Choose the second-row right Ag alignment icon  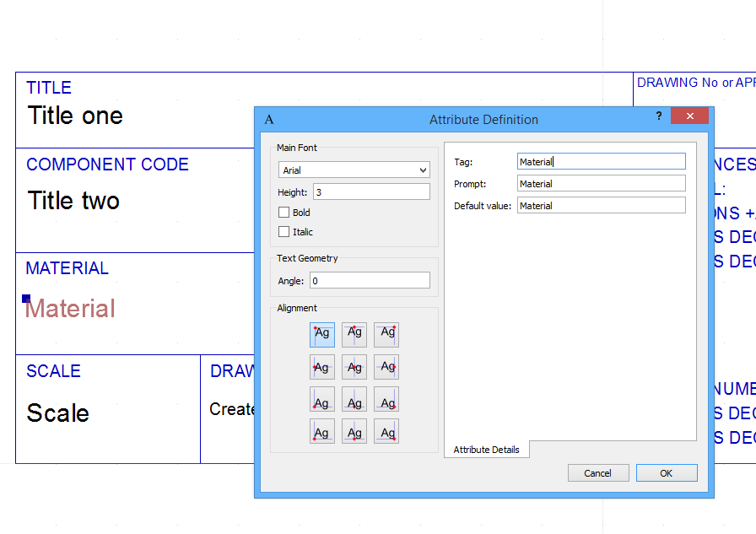click(x=386, y=366)
